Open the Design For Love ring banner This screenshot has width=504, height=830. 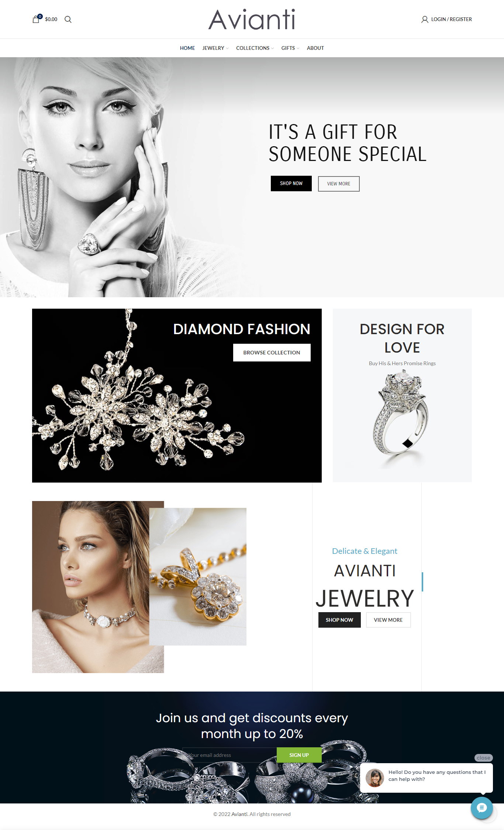402,395
